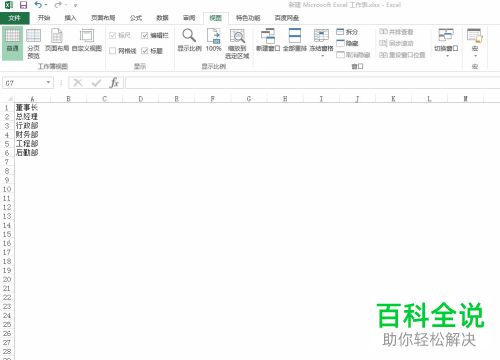500x360 pixels.
Task: Click 重设窗口位置 reset window position
Action: tap(402, 55)
